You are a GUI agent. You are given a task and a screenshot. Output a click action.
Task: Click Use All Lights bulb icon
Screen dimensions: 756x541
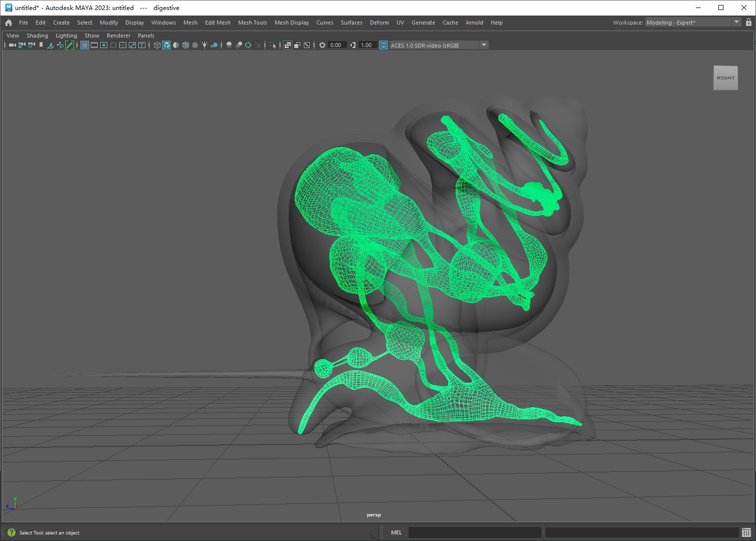(x=205, y=45)
